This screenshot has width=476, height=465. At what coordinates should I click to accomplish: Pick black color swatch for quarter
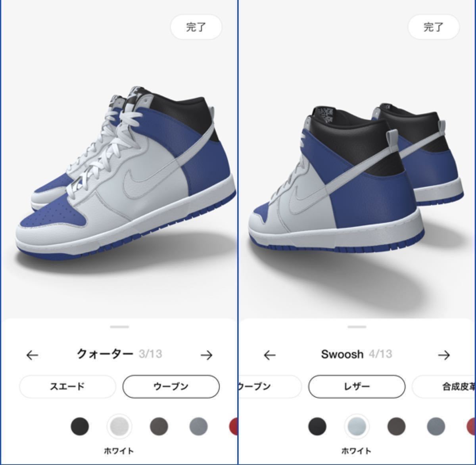coord(80,427)
